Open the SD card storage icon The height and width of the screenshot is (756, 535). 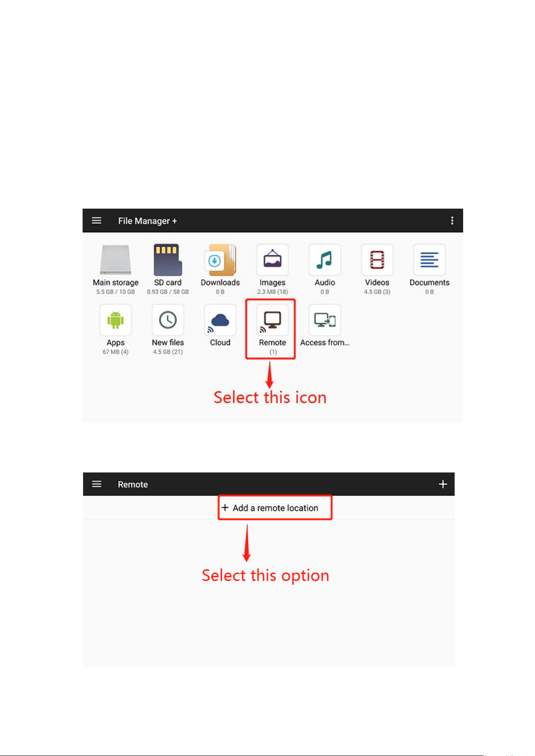[x=168, y=260]
